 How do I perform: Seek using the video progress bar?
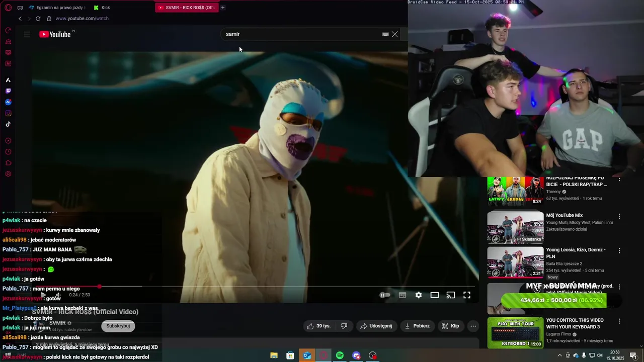(x=256, y=287)
